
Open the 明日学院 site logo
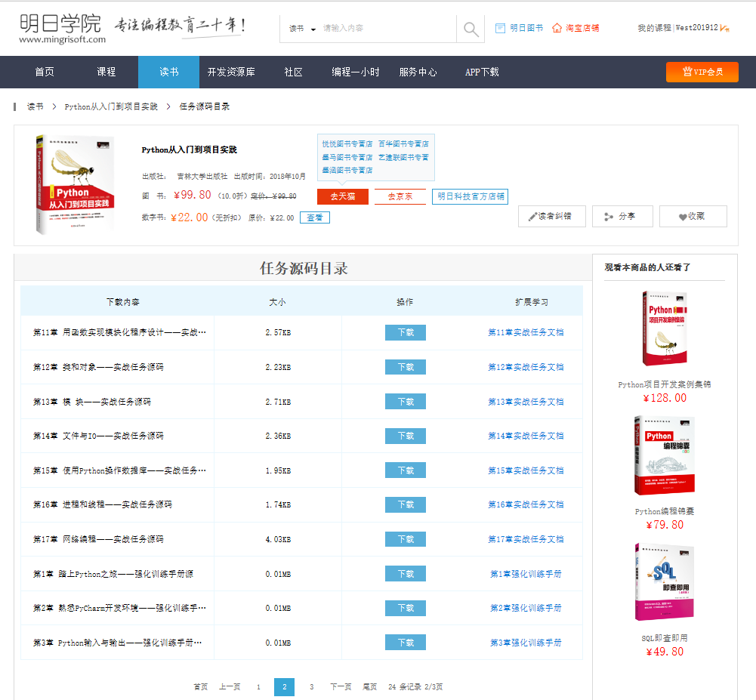click(62, 29)
